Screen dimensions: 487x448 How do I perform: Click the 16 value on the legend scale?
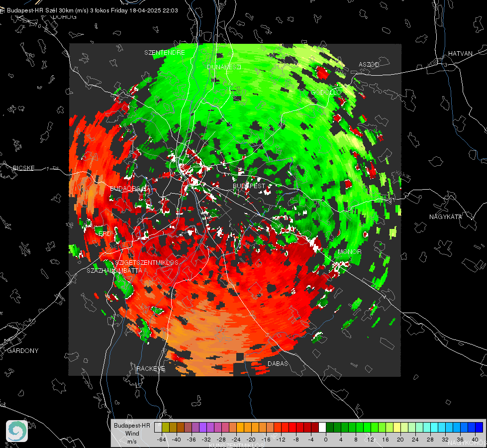[386, 440]
